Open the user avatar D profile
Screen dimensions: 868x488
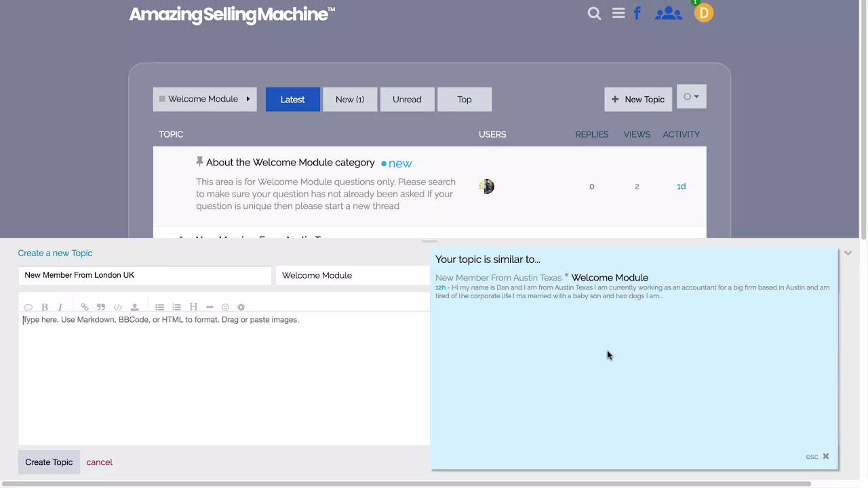click(x=704, y=13)
